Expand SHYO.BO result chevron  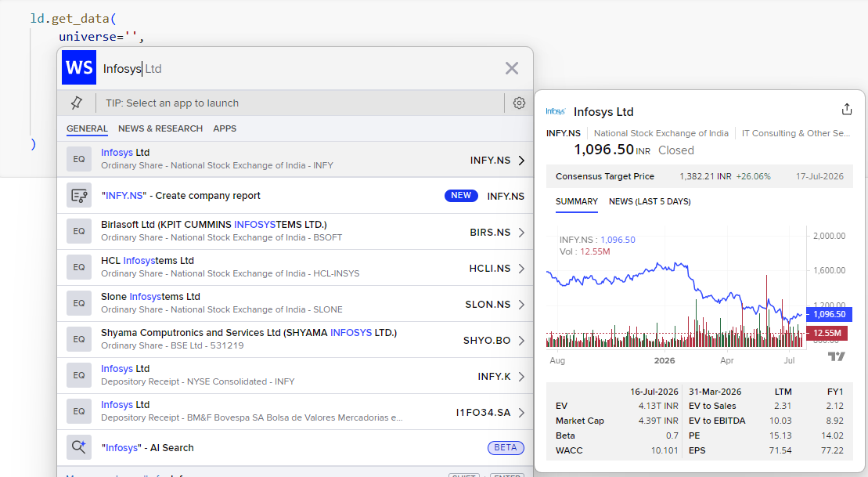click(x=521, y=340)
